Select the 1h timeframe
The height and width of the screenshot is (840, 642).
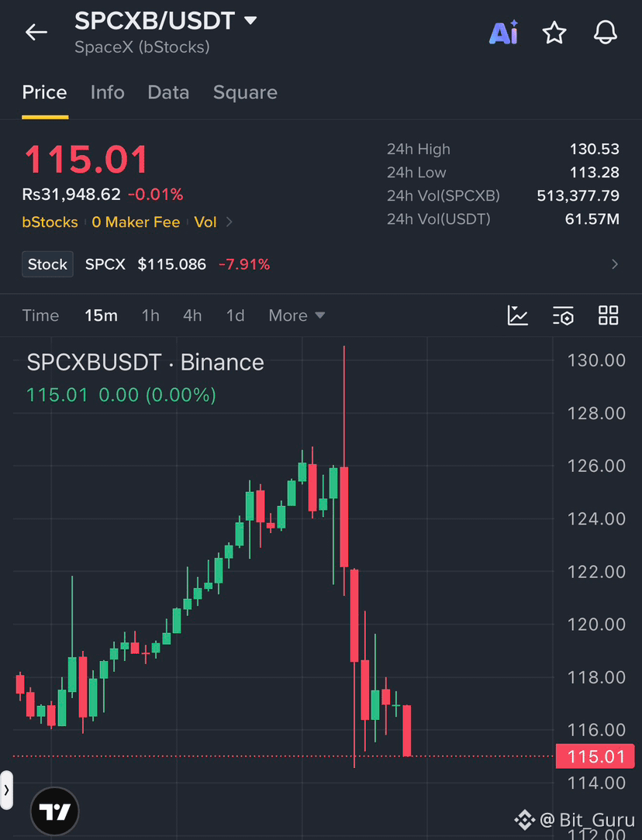[150, 315]
